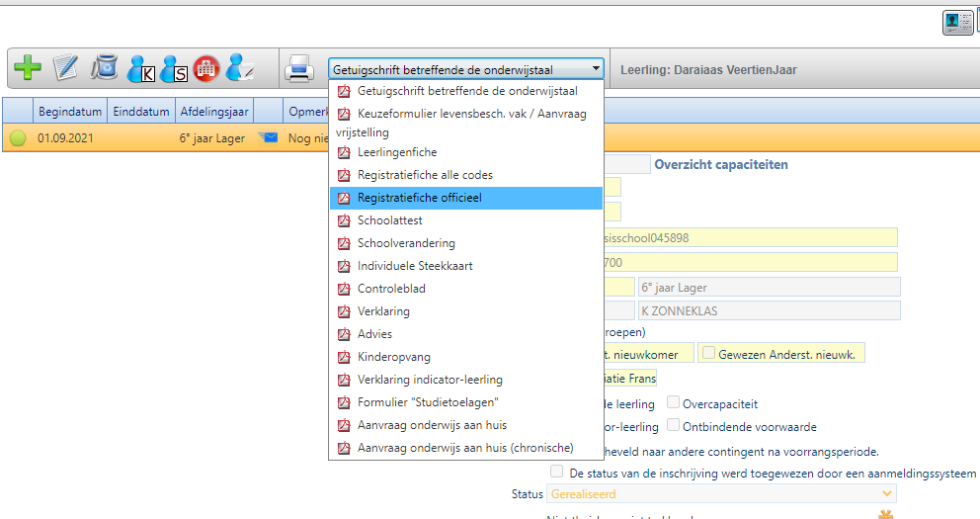Image resolution: width=980 pixels, height=519 pixels.
Task: Click the green plus add icon
Action: pos(28,67)
